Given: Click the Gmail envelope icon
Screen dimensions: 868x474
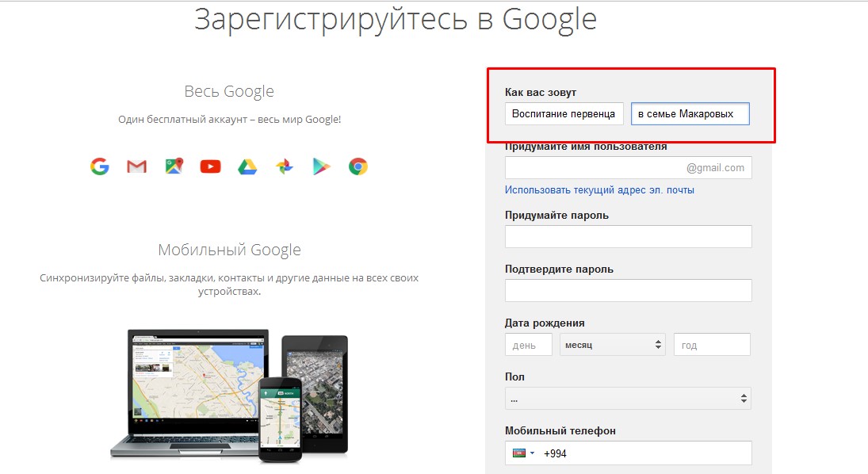Looking at the screenshot, I should [137, 166].
